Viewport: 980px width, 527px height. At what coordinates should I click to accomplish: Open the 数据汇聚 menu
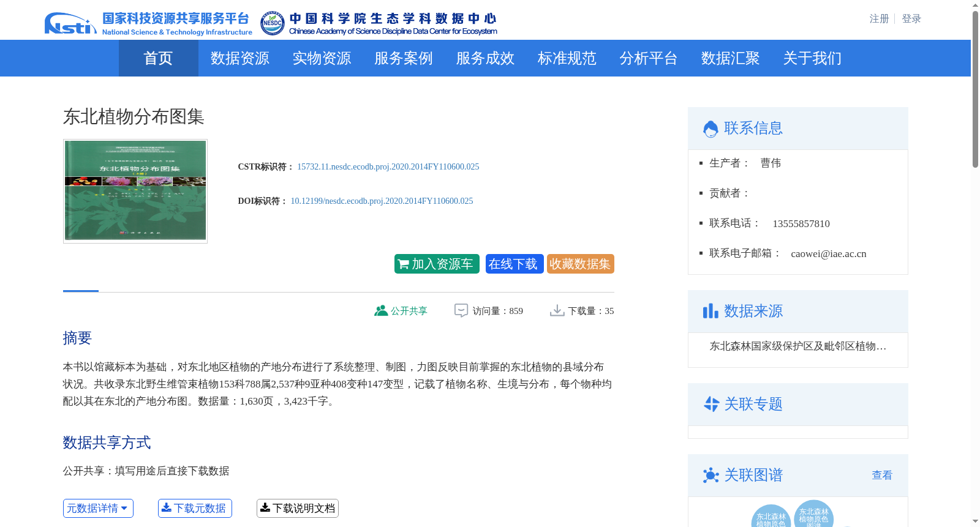[x=731, y=58]
